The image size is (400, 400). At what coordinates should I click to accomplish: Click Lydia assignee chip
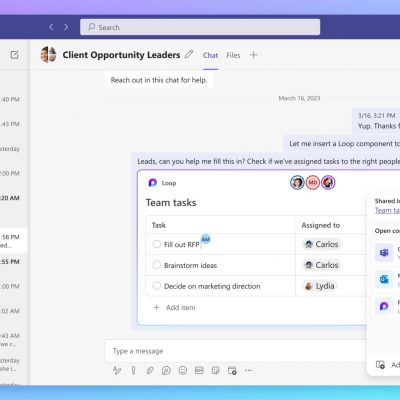click(x=320, y=286)
